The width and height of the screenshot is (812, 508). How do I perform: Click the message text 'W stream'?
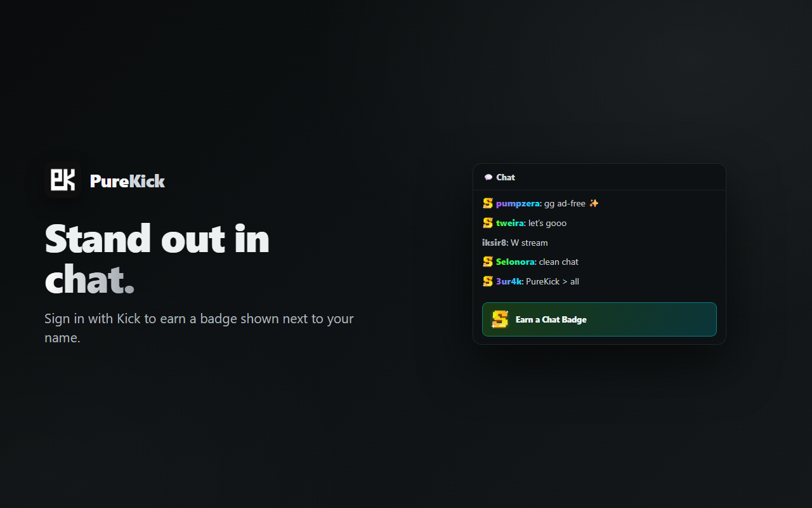[529, 243]
